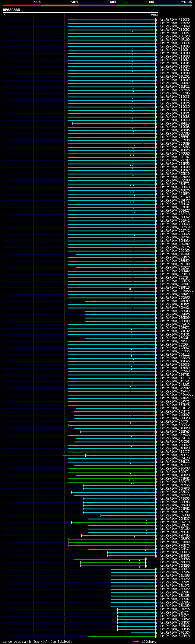Select the UniRef100_Q9FUF6 label
This screenshot has width=195, height=644.
pyautogui.click(x=175, y=552)
